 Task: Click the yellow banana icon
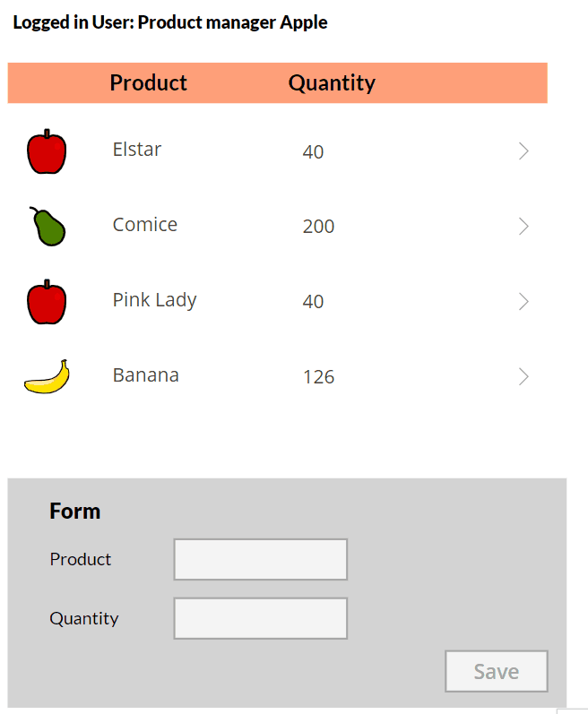(x=47, y=376)
